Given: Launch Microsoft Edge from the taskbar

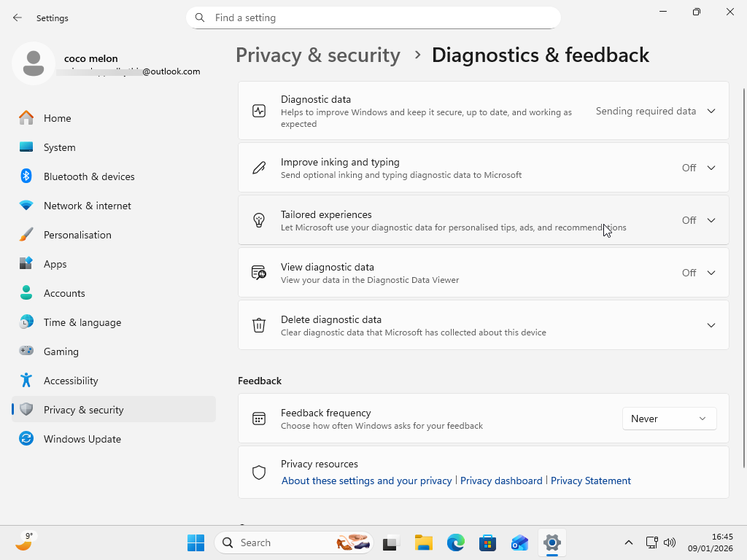Looking at the screenshot, I should coord(455,542).
